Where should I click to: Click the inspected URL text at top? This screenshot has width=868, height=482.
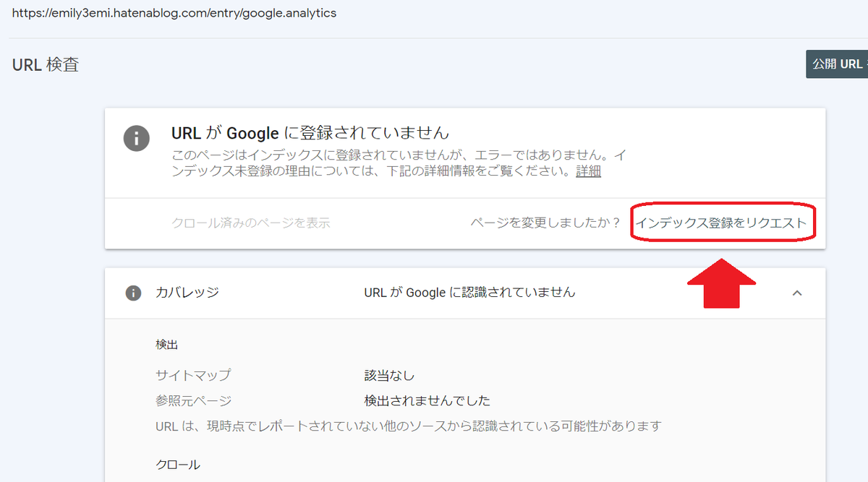174,13
